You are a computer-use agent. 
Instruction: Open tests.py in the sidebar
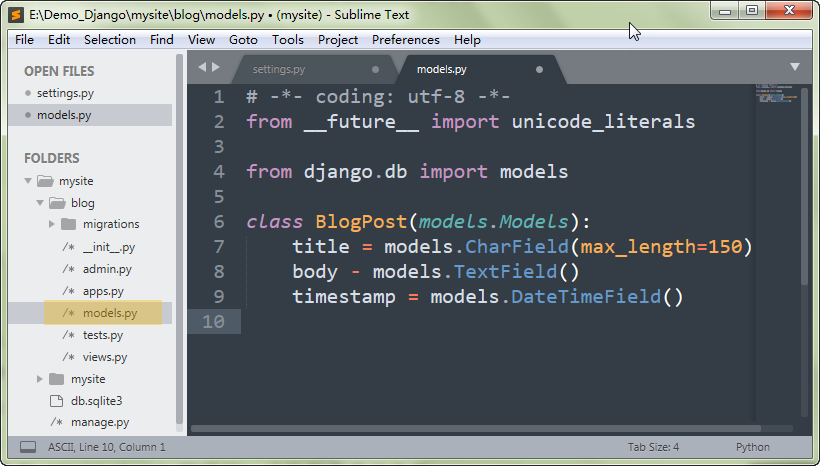point(102,335)
